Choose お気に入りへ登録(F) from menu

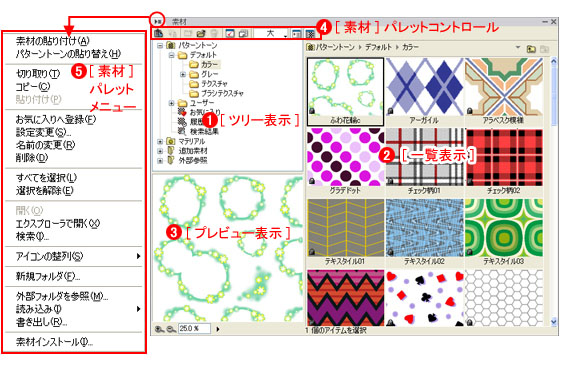[56, 120]
